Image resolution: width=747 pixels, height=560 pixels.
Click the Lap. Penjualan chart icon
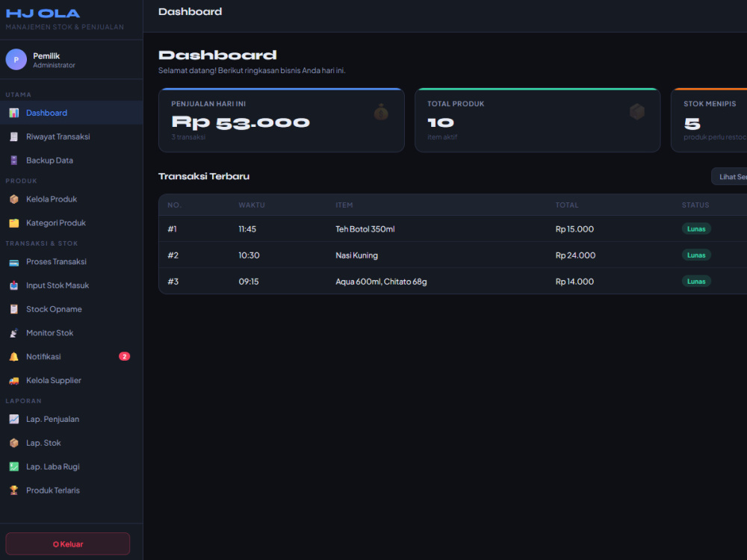tap(13, 419)
